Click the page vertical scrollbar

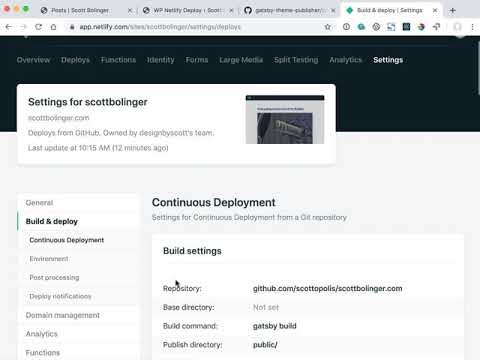coord(478,68)
